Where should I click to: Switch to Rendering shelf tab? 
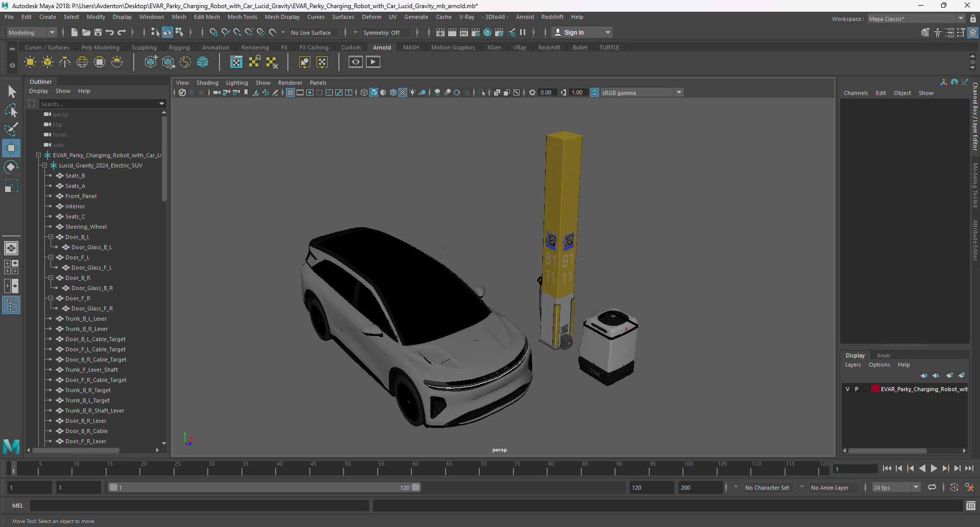coord(255,47)
